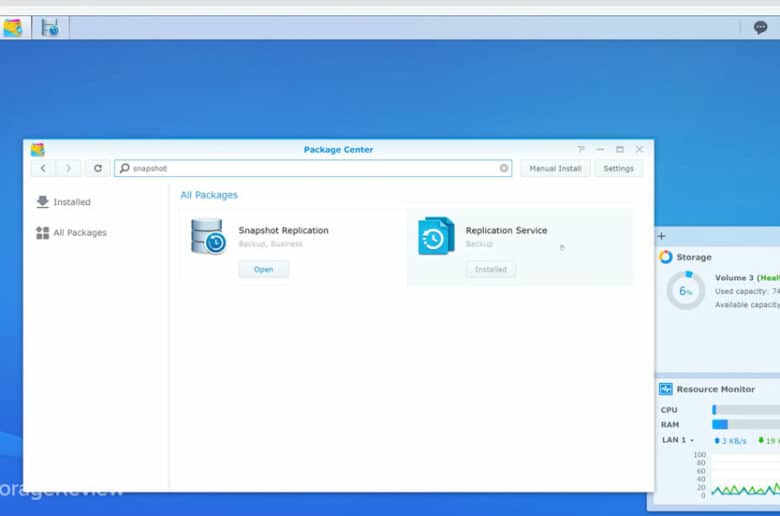Open the notifications chat bubble icon
Image resolution: width=780 pixels, height=516 pixels.
point(760,27)
